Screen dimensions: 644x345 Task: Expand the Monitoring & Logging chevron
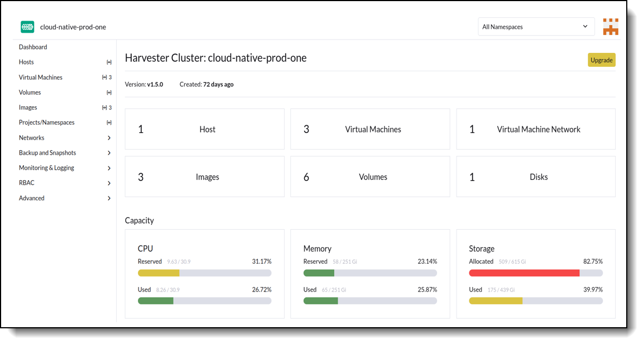click(x=109, y=168)
